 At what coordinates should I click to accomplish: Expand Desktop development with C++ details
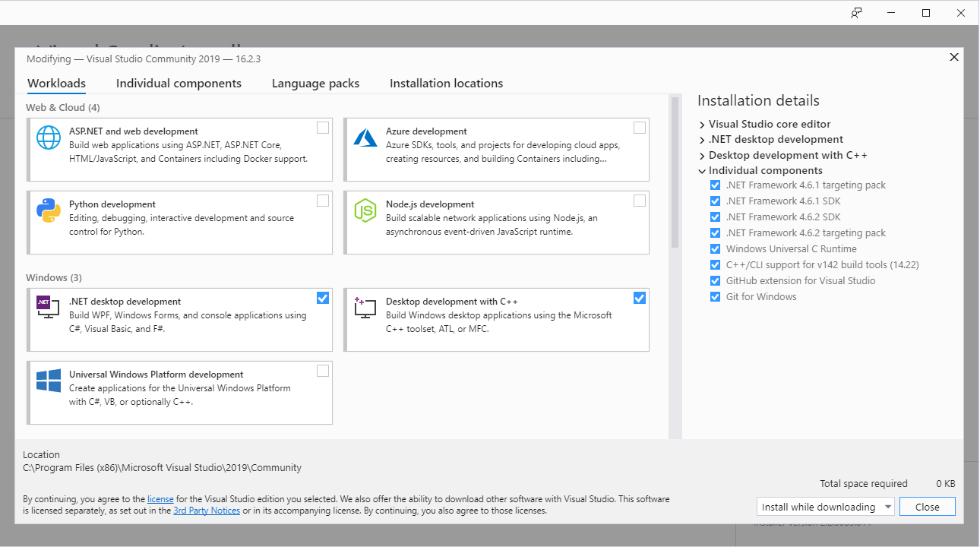click(702, 156)
